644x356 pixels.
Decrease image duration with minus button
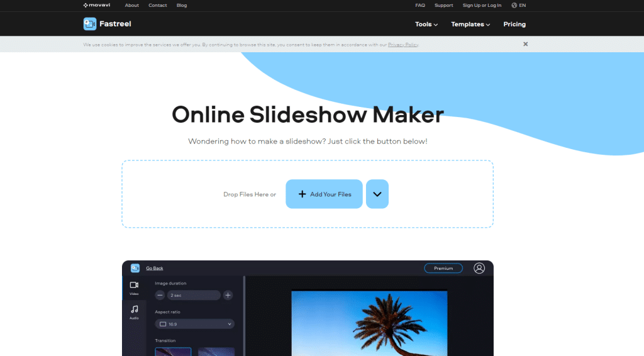160,295
